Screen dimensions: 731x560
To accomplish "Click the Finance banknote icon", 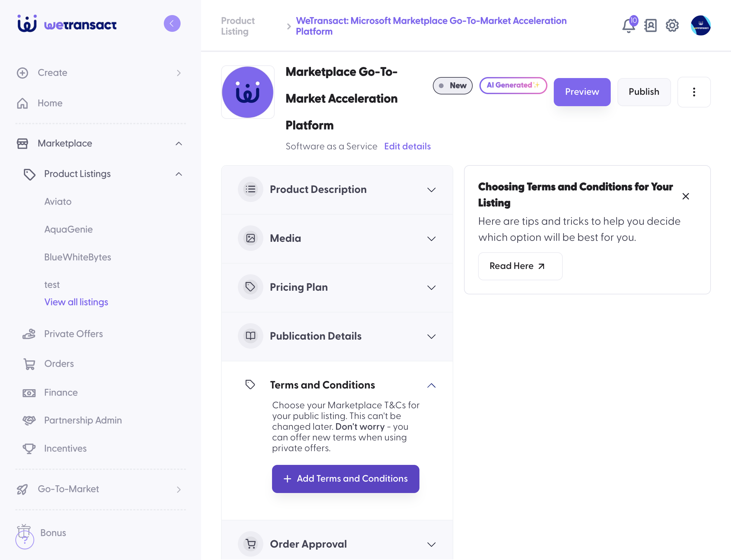I will click(29, 393).
